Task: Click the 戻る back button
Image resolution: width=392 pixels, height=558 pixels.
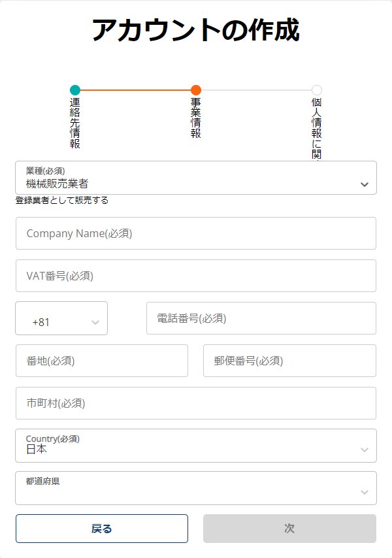Action: 102,529
